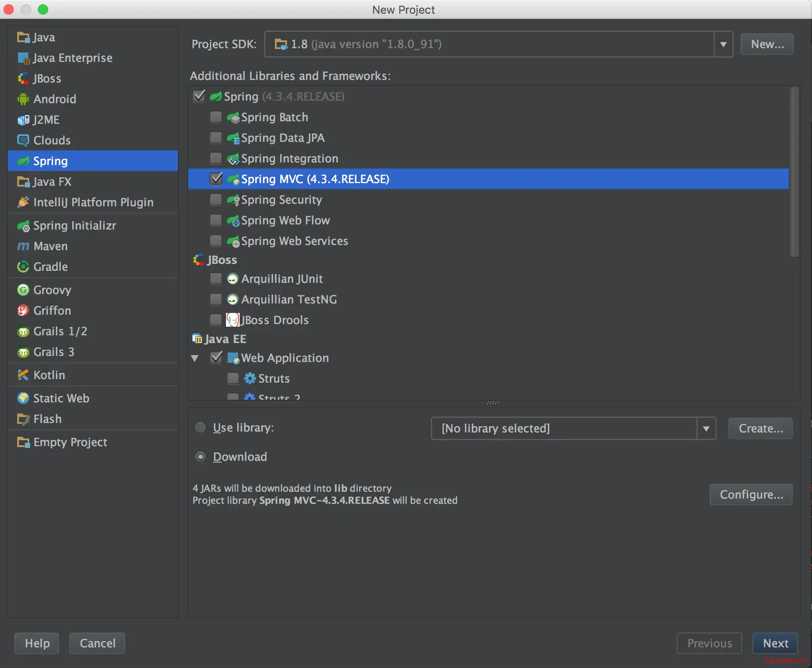The image size is (812, 668).
Task: Open the Configure... download settings
Action: [751, 495]
